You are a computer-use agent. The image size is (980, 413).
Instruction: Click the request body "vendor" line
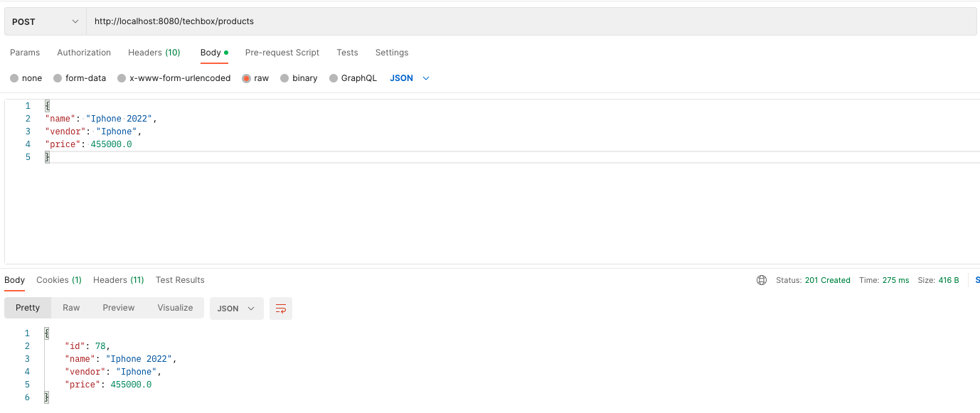[94, 132]
